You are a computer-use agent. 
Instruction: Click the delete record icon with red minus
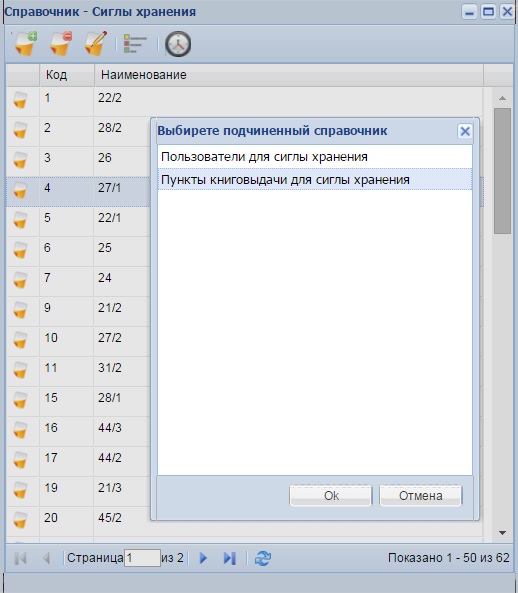(x=60, y=44)
